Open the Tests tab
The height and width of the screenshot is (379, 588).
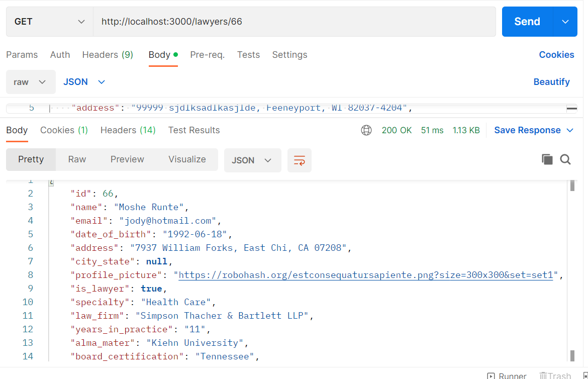[248, 55]
